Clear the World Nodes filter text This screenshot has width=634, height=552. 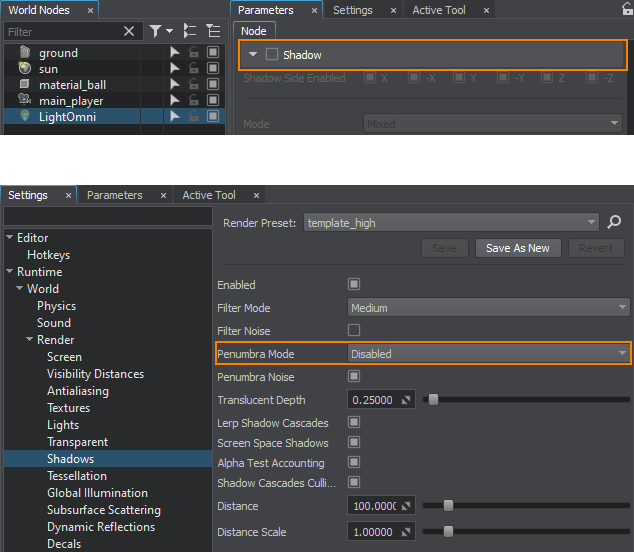tap(129, 32)
